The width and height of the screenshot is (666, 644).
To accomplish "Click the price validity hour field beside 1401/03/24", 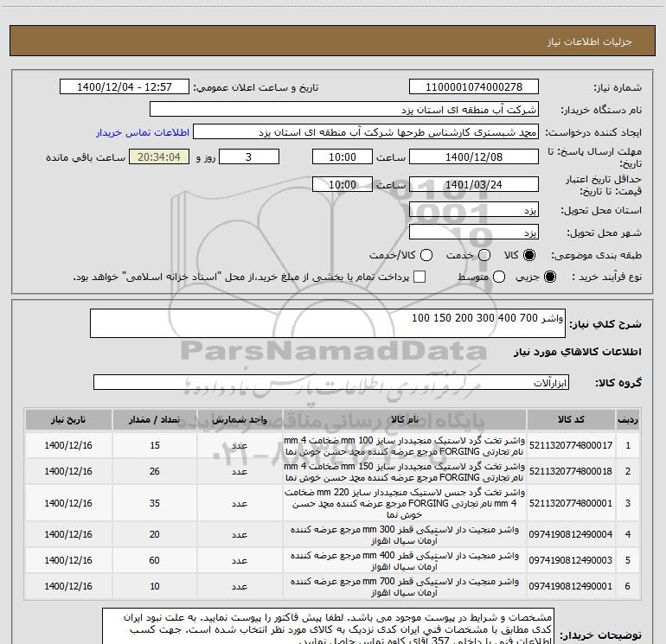I will (343, 184).
